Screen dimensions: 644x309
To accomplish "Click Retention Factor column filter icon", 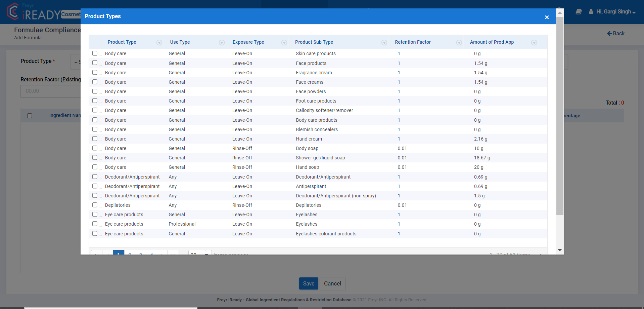I will click(459, 43).
